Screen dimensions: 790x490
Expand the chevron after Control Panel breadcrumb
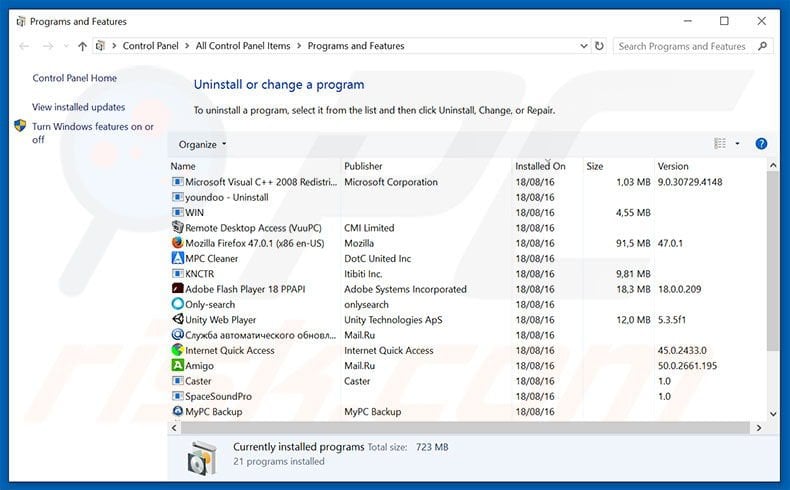coord(187,46)
